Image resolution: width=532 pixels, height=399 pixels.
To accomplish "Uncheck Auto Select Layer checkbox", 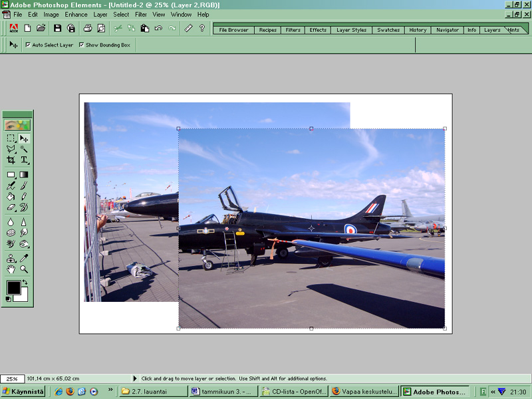I will pos(28,45).
